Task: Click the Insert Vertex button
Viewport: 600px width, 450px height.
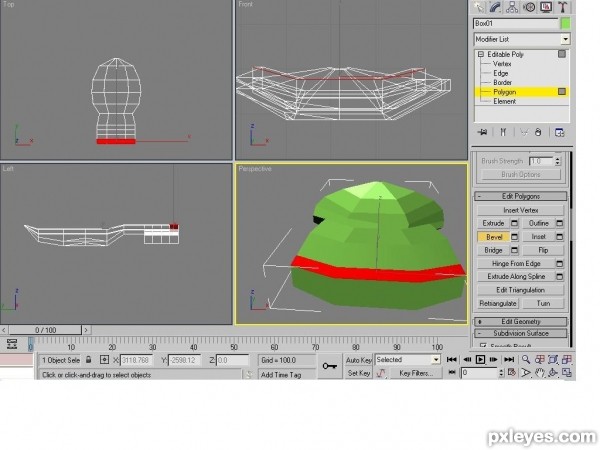Action: [x=520, y=210]
